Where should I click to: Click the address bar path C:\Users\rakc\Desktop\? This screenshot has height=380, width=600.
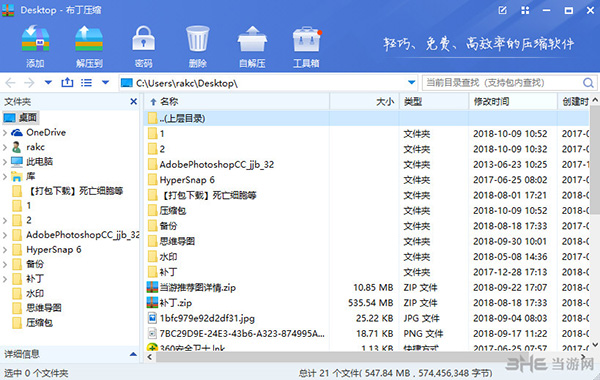187,83
